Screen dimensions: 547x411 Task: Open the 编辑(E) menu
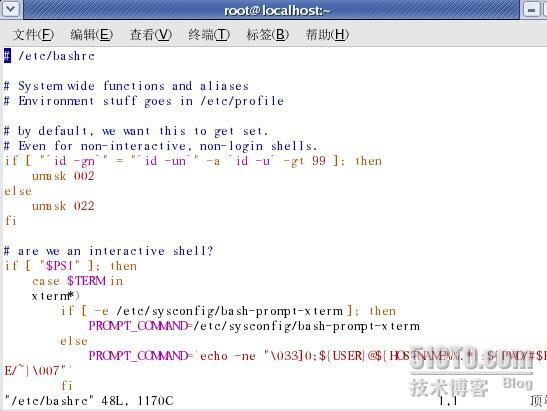tap(92, 35)
